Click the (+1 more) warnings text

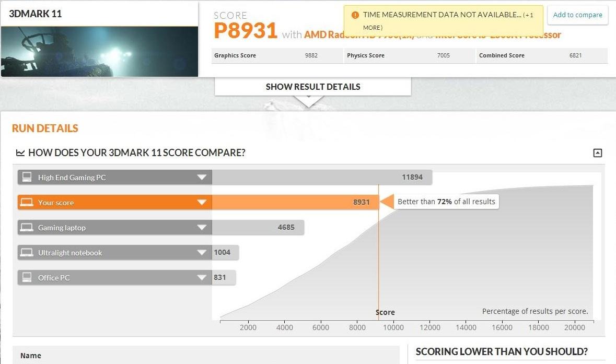(448, 21)
